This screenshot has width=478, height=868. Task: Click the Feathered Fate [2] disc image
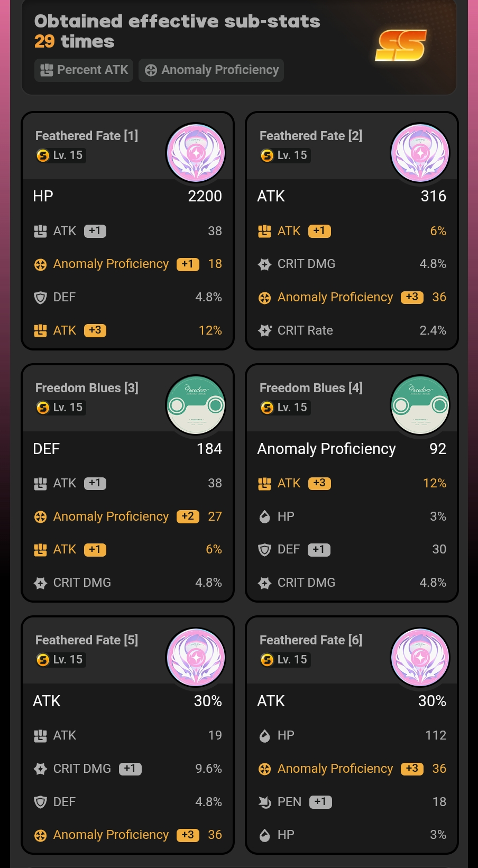click(x=420, y=153)
